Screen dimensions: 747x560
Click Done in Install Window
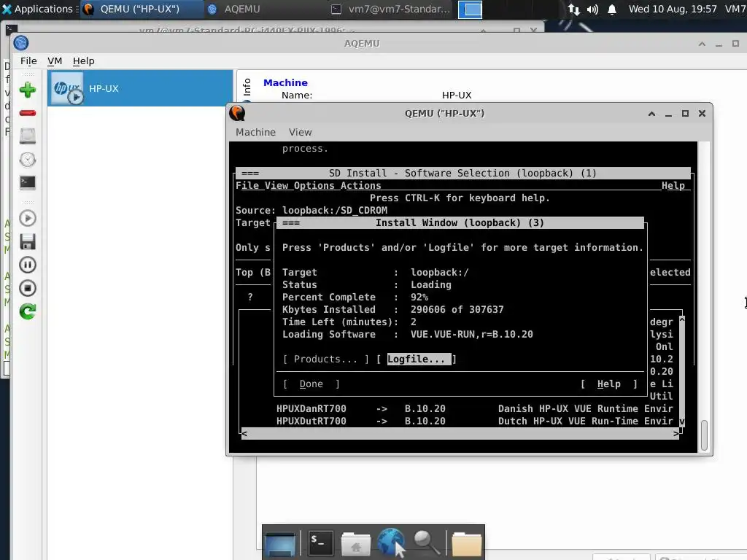pos(311,384)
